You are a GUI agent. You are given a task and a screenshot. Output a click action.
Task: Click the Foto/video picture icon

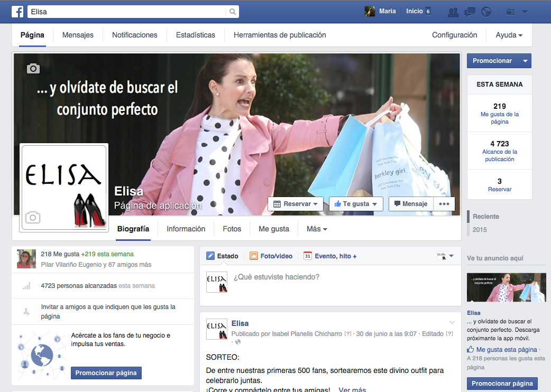(x=254, y=256)
